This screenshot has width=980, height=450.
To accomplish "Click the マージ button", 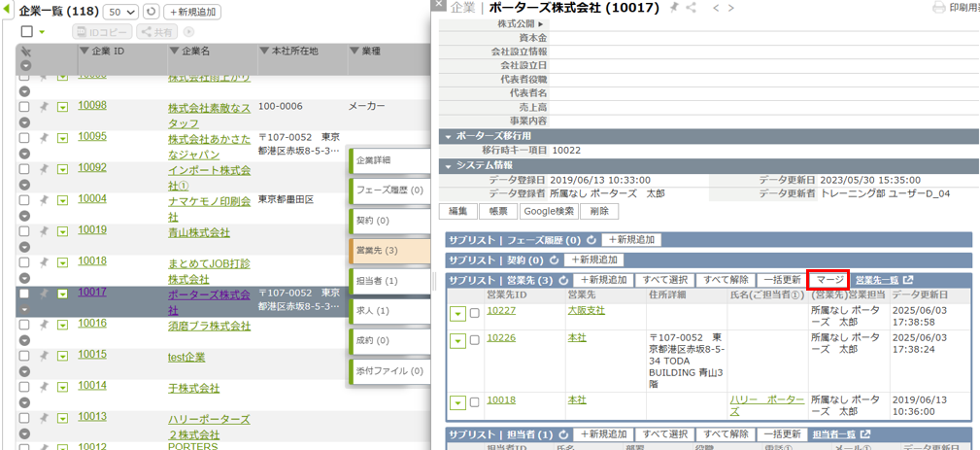I will [x=828, y=280].
